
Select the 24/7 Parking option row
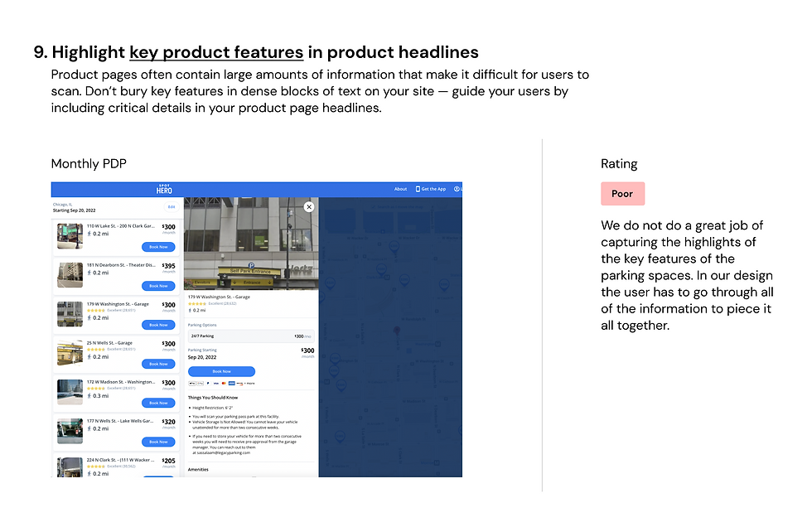(x=251, y=336)
